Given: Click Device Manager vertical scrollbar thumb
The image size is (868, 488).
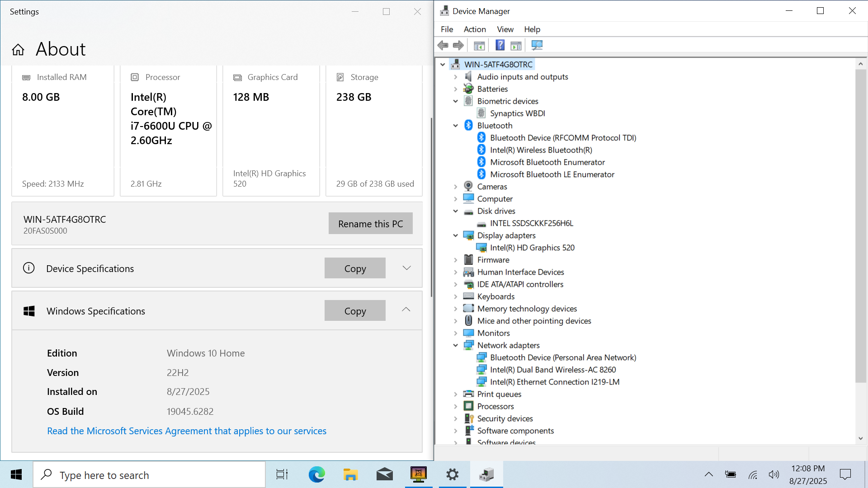Looking at the screenshot, I should (860, 226).
